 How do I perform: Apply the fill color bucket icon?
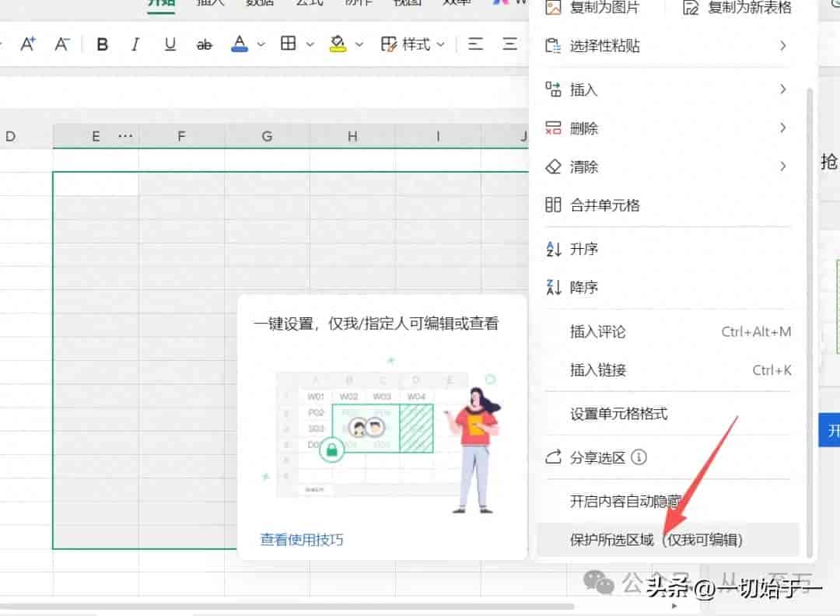(x=338, y=44)
